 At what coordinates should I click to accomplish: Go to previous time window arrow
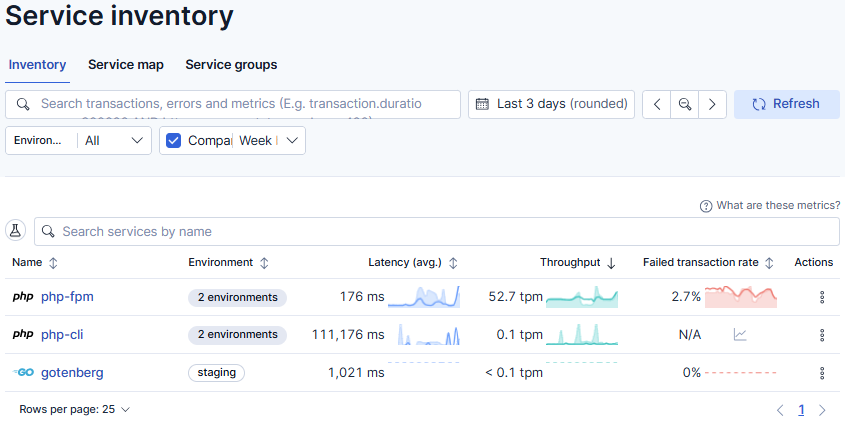[x=657, y=104]
